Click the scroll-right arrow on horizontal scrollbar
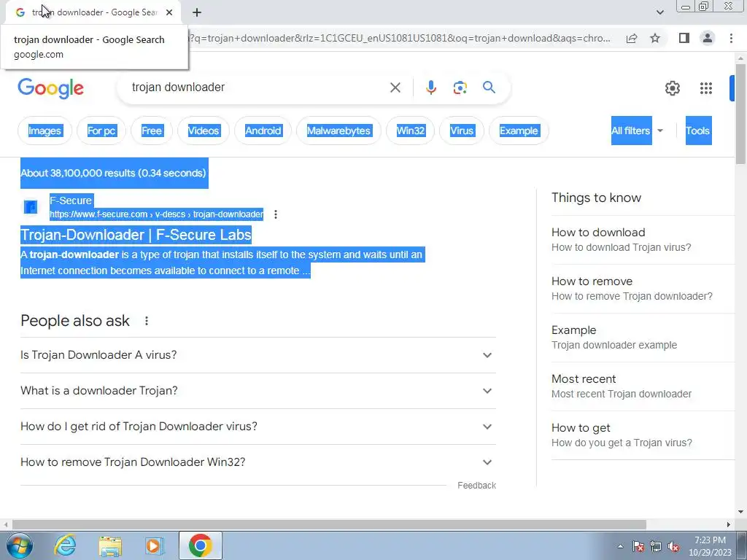 point(729,524)
